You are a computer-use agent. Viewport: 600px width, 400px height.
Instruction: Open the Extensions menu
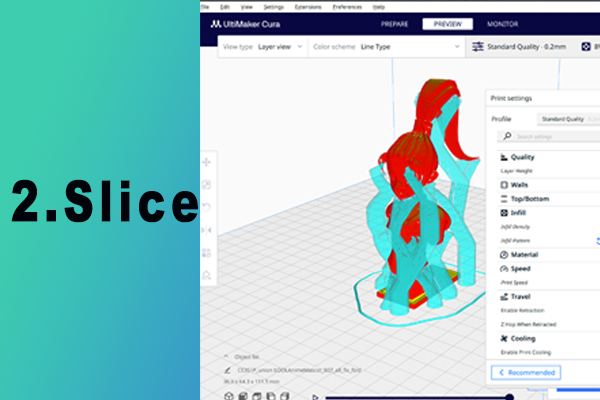(x=308, y=7)
